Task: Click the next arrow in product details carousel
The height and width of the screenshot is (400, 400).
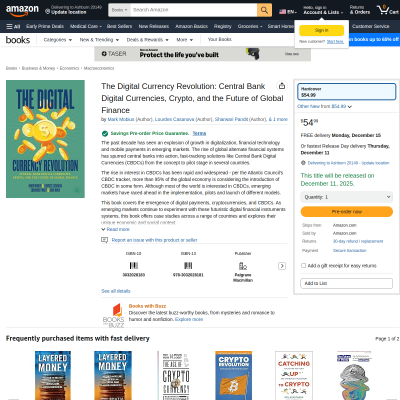Action: coord(282,266)
